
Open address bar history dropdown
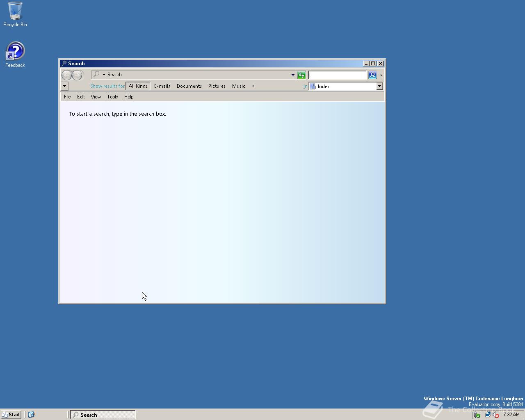pyautogui.click(x=293, y=75)
